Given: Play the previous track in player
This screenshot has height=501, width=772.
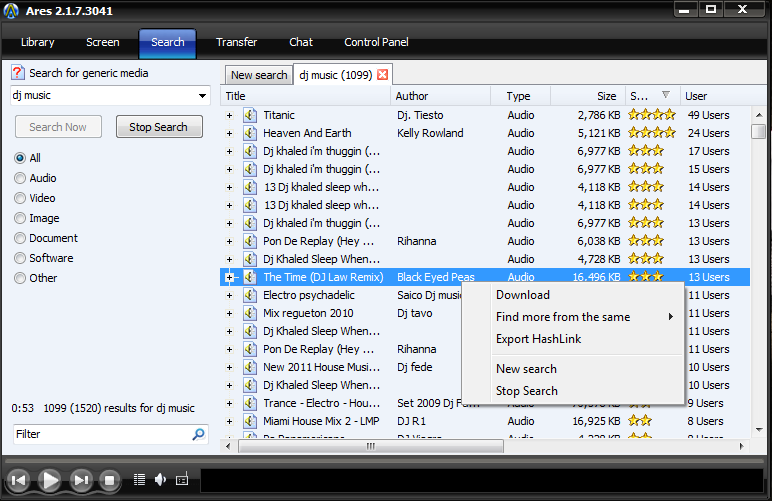Looking at the screenshot, I should tap(18, 480).
